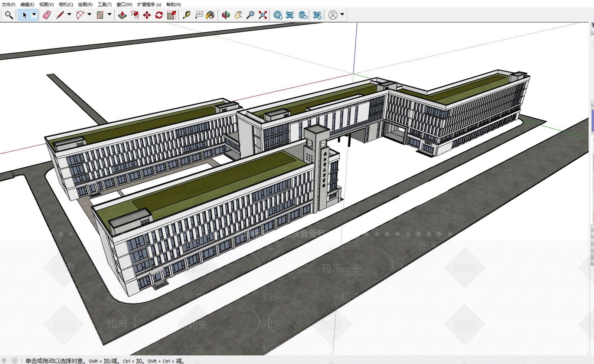
Task: Open the 3D Warehouse icon
Action: pyautogui.click(x=278, y=15)
